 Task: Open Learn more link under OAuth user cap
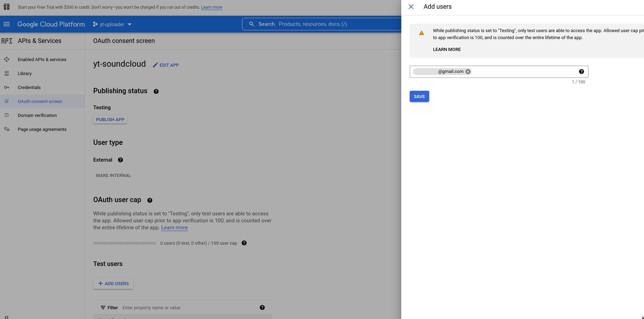click(x=174, y=228)
